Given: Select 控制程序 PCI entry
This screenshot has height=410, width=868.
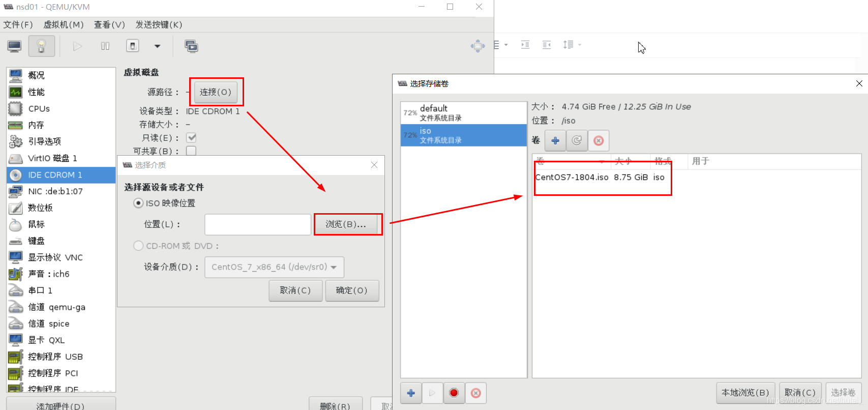Looking at the screenshot, I should (x=61, y=373).
